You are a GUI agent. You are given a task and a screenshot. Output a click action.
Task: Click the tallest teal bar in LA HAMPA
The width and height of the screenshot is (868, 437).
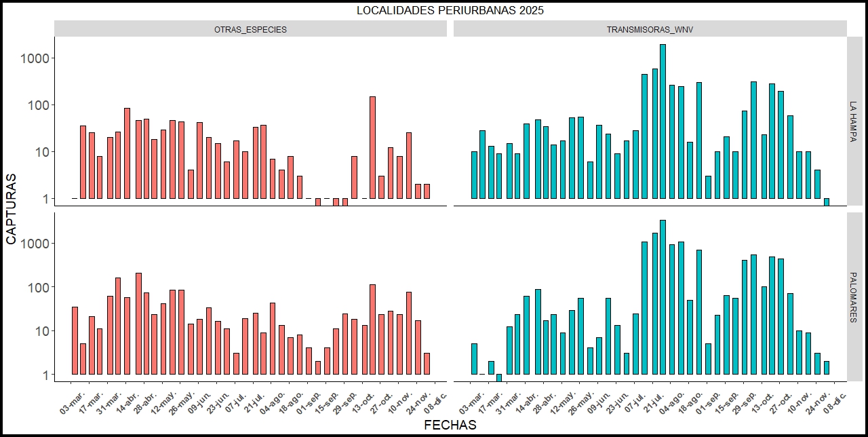coord(663,122)
